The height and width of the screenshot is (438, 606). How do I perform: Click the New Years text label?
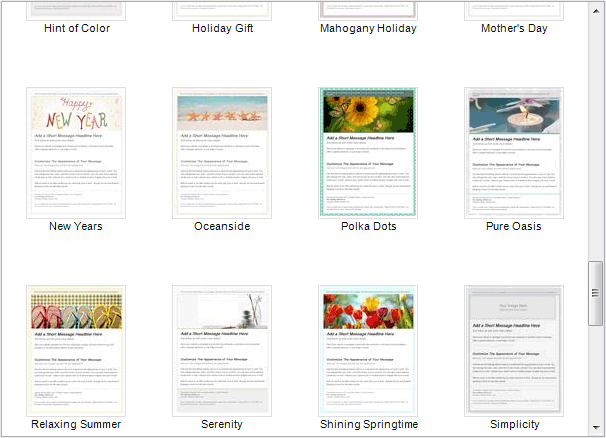(76, 226)
